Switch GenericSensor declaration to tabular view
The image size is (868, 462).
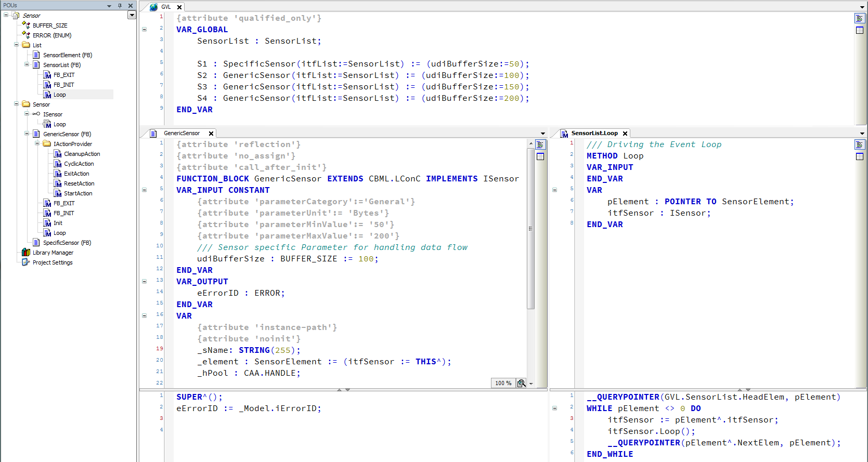coord(540,156)
